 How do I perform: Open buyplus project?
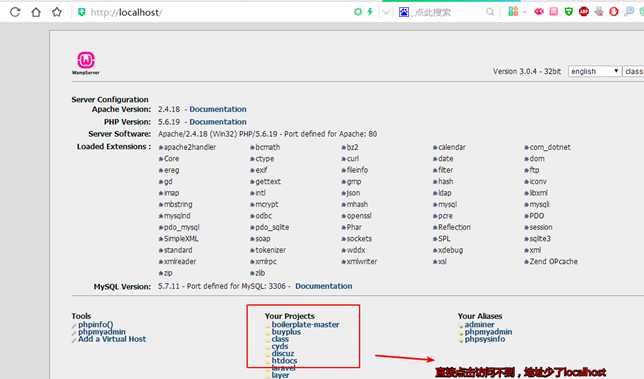coord(286,332)
